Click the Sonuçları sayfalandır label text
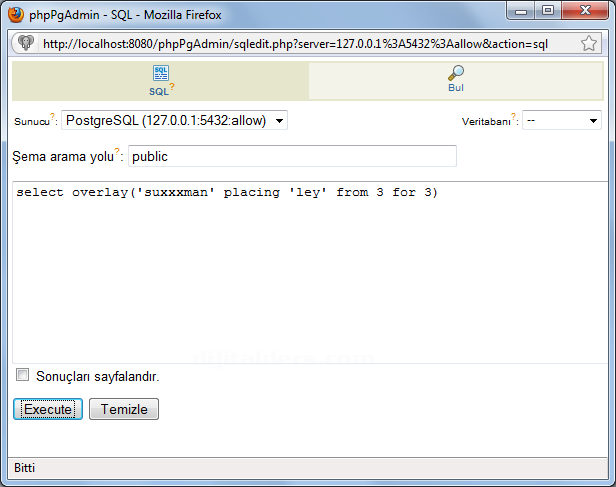Viewport: 616px width, 487px height. pos(98,377)
